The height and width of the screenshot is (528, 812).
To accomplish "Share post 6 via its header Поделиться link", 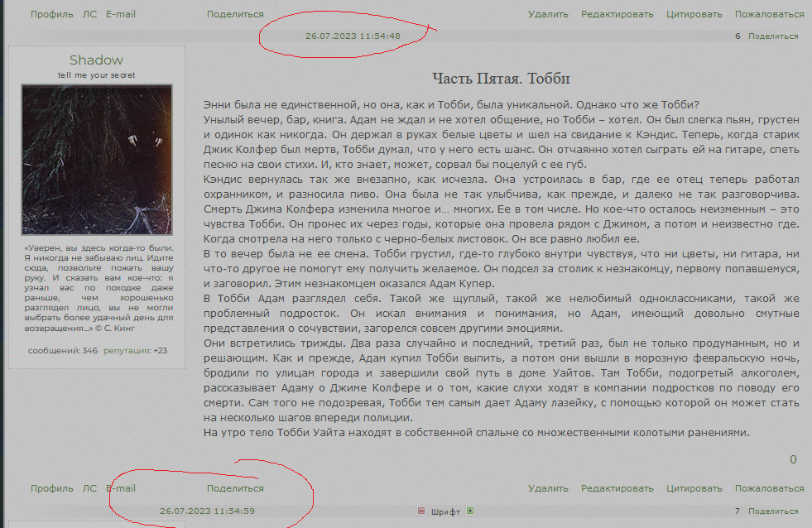I will point(773,36).
